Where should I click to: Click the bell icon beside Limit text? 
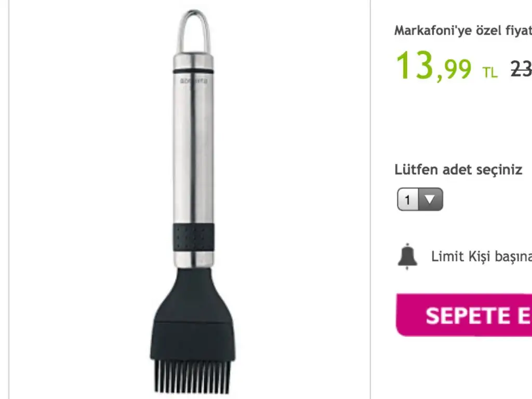[407, 257]
